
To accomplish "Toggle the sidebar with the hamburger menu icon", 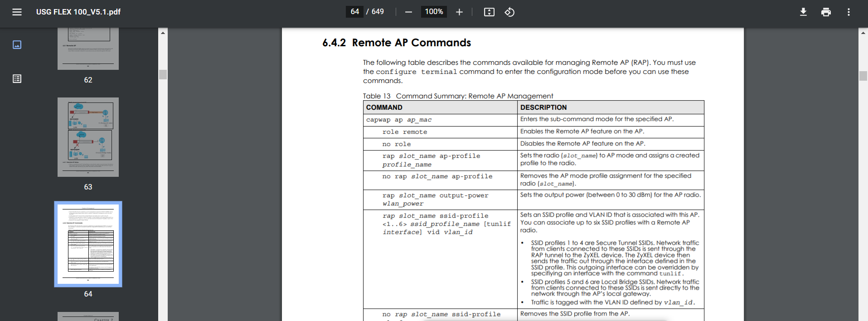I will 17,12.
